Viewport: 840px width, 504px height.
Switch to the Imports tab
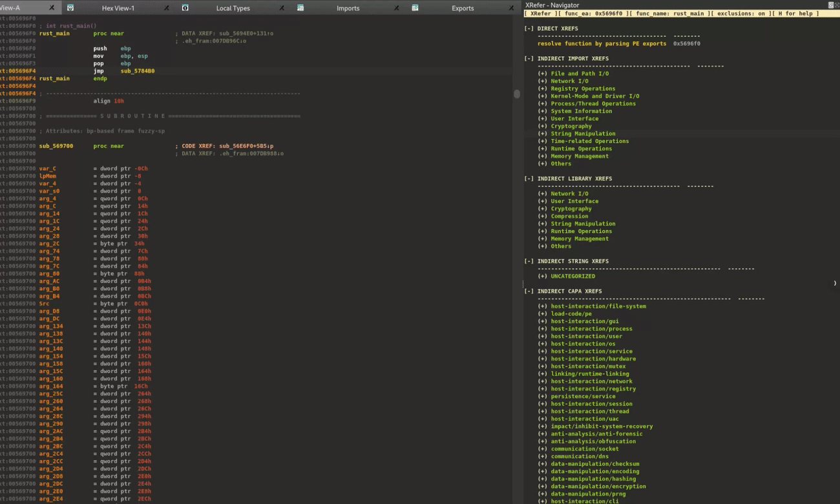tap(348, 8)
